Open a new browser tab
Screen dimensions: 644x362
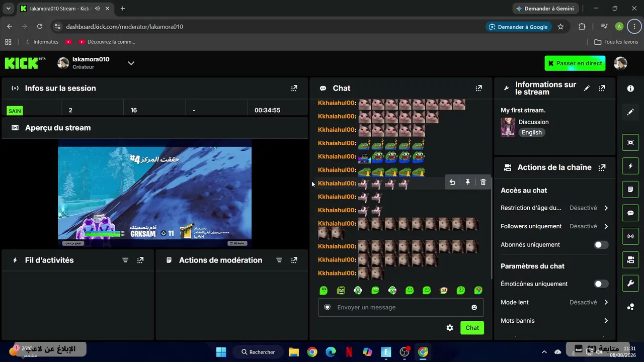pyautogui.click(x=123, y=9)
